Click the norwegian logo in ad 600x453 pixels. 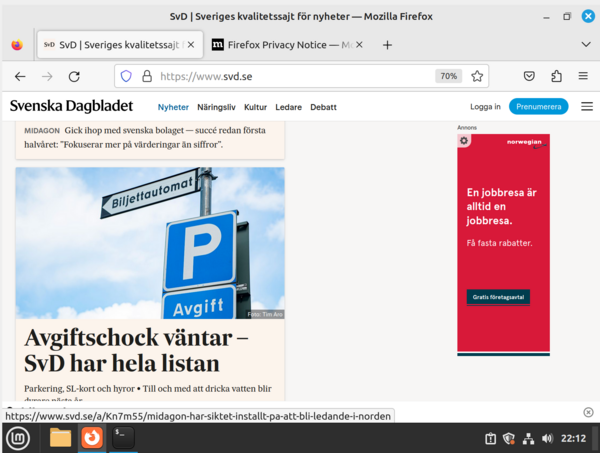pos(527,143)
